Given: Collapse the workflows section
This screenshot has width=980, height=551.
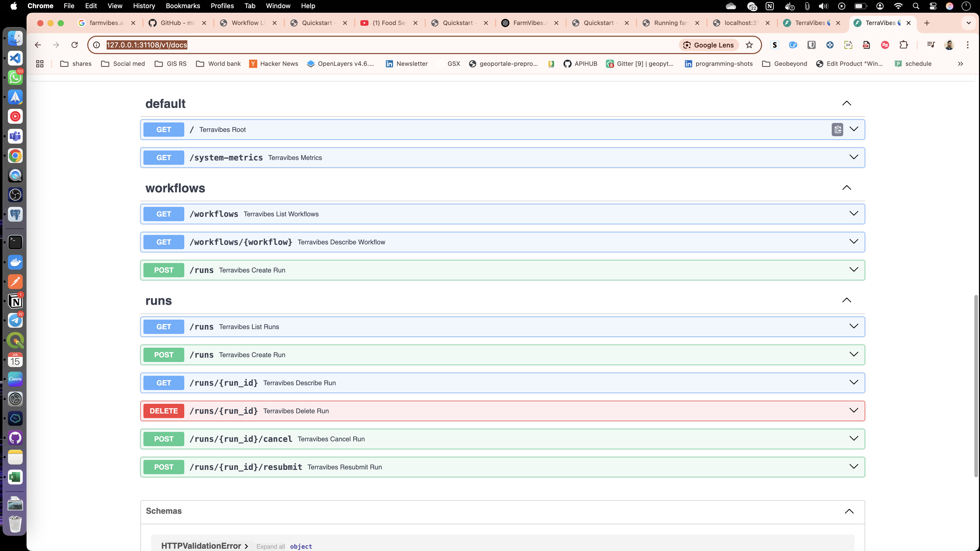Looking at the screenshot, I should [x=847, y=188].
